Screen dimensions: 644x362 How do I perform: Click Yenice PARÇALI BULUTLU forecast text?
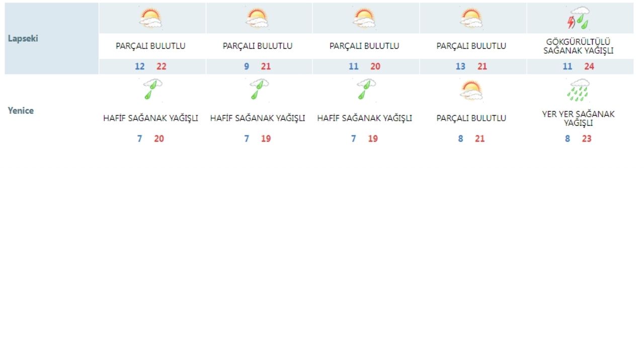(x=471, y=118)
